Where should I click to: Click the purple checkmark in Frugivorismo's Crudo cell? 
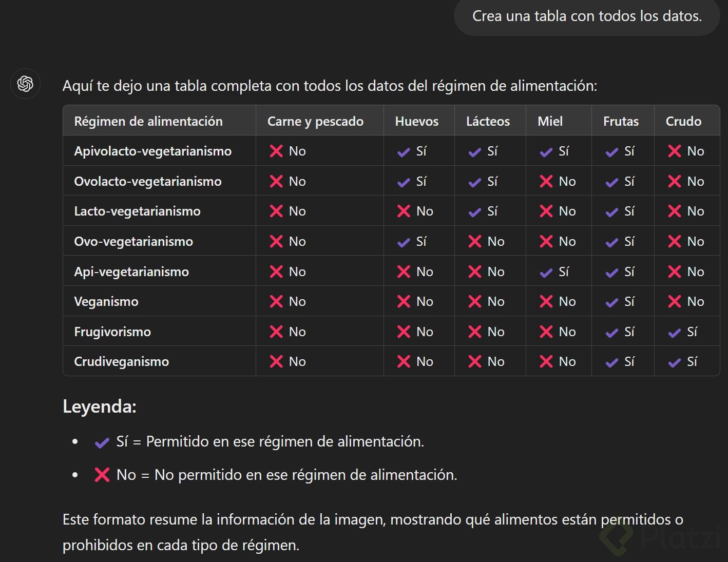click(x=674, y=333)
